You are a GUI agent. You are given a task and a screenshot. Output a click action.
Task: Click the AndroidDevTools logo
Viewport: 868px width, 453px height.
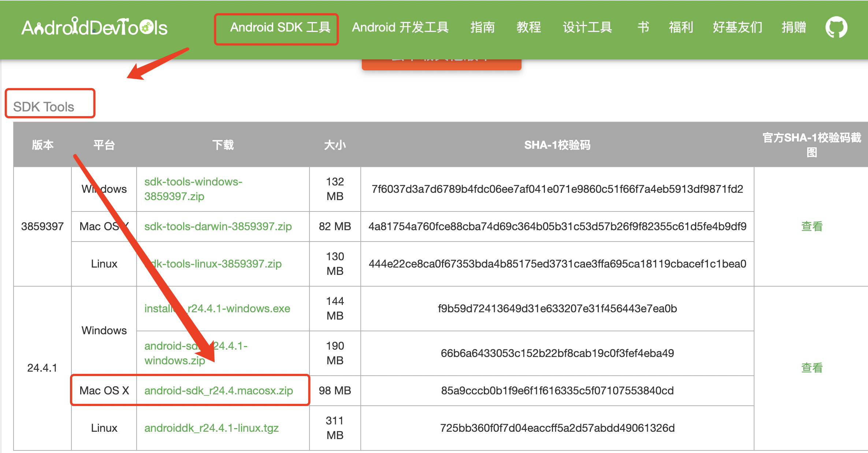pyautogui.click(x=94, y=27)
